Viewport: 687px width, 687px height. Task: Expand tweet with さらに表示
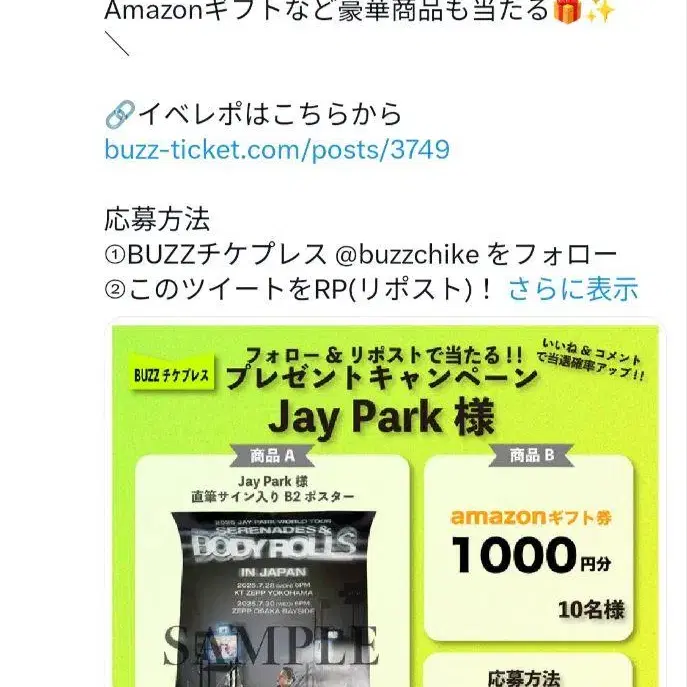click(573, 289)
